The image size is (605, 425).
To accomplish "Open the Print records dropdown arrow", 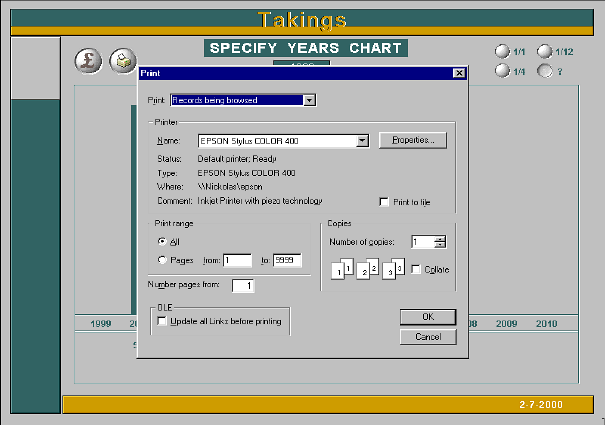I will click(309, 100).
